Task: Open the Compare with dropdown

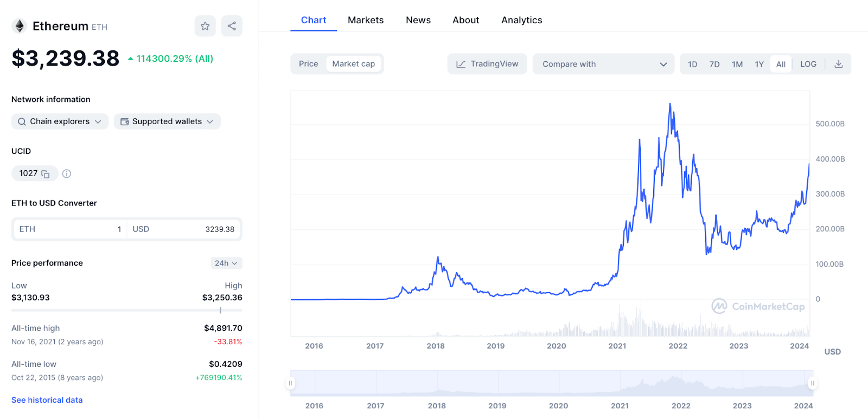Action: tap(603, 64)
